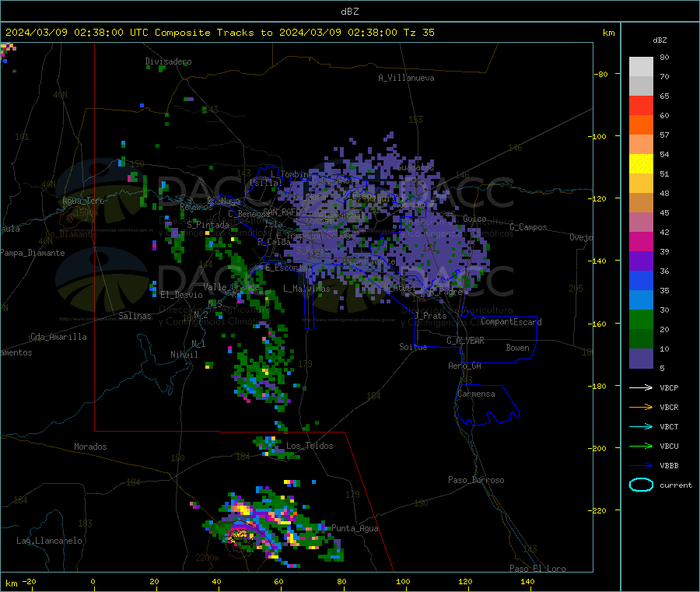Click the A_Villanueva map label
The image size is (700, 592).
[406, 78]
